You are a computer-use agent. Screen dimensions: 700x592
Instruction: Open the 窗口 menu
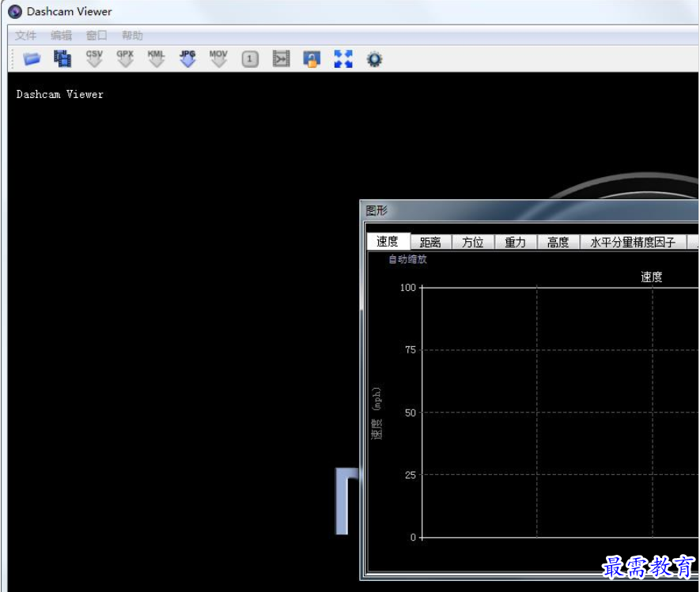pos(96,36)
